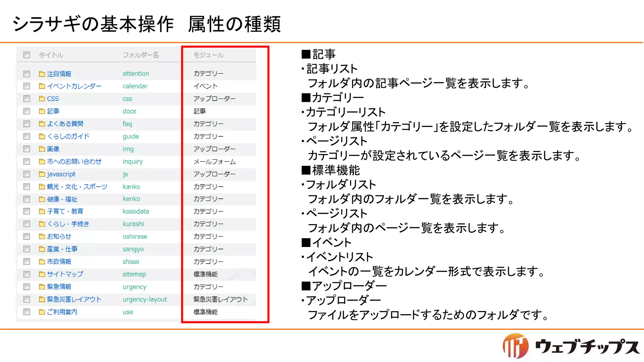644x362 pixels.
Task: Select the checkbox for 市へのお問い合わせ
Action: [x=27, y=162]
